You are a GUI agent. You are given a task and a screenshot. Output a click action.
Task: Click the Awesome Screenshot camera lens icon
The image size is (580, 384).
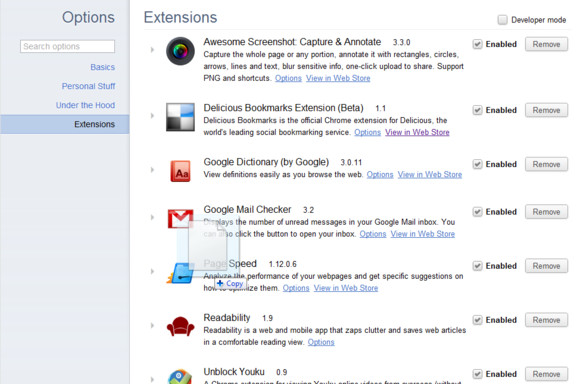tap(180, 51)
